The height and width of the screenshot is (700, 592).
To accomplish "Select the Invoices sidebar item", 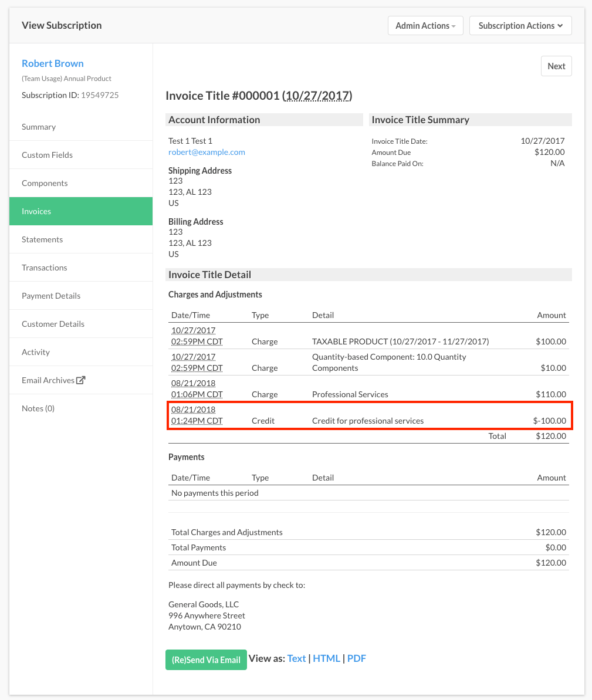I will (81, 211).
